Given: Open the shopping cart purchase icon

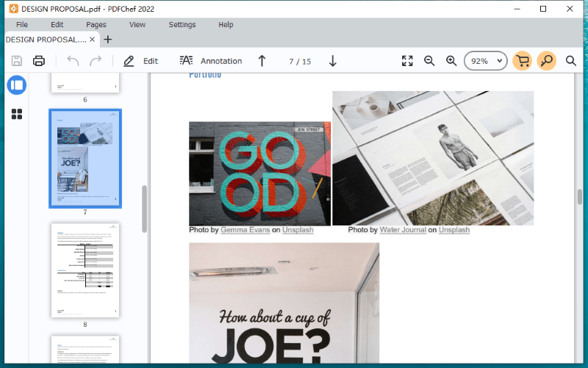Looking at the screenshot, I should pos(522,61).
